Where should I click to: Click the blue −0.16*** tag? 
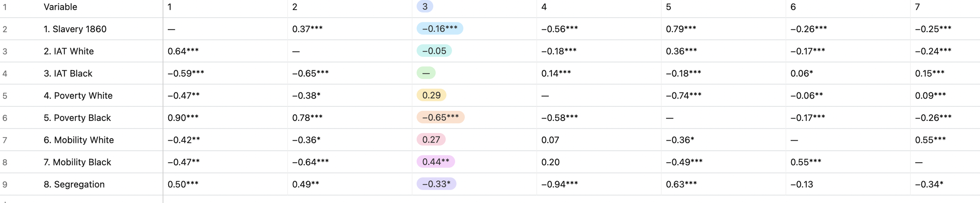tap(439, 29)
